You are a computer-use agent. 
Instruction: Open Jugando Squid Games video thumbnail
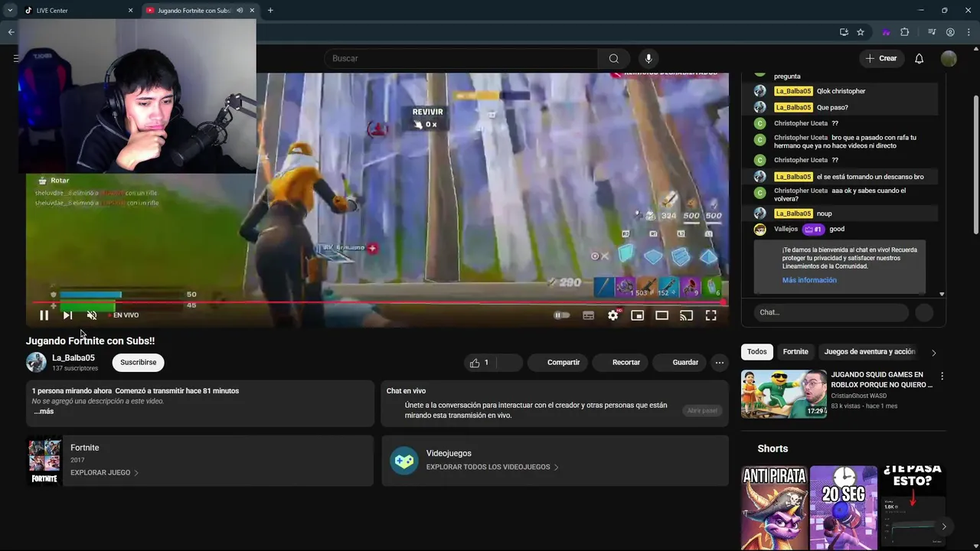(783, 394)
